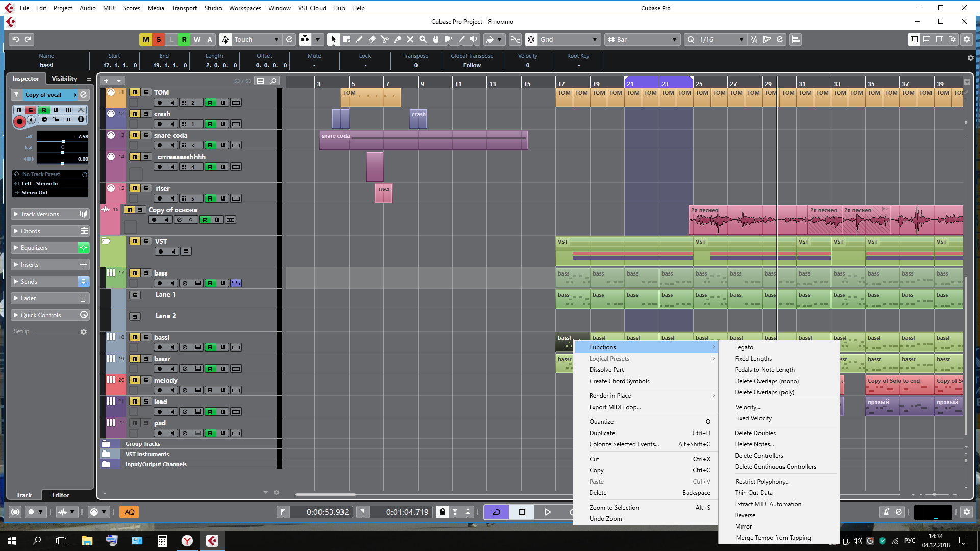Toggle global Read automation button

[x=184, y=39]
